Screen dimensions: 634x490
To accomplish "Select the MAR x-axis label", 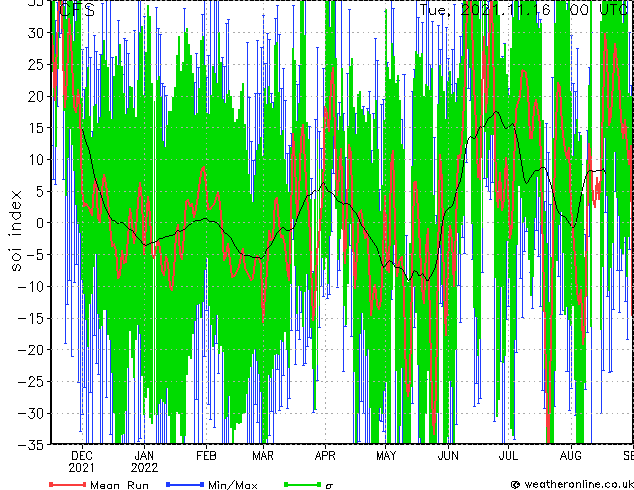I will tap(263, 456).
